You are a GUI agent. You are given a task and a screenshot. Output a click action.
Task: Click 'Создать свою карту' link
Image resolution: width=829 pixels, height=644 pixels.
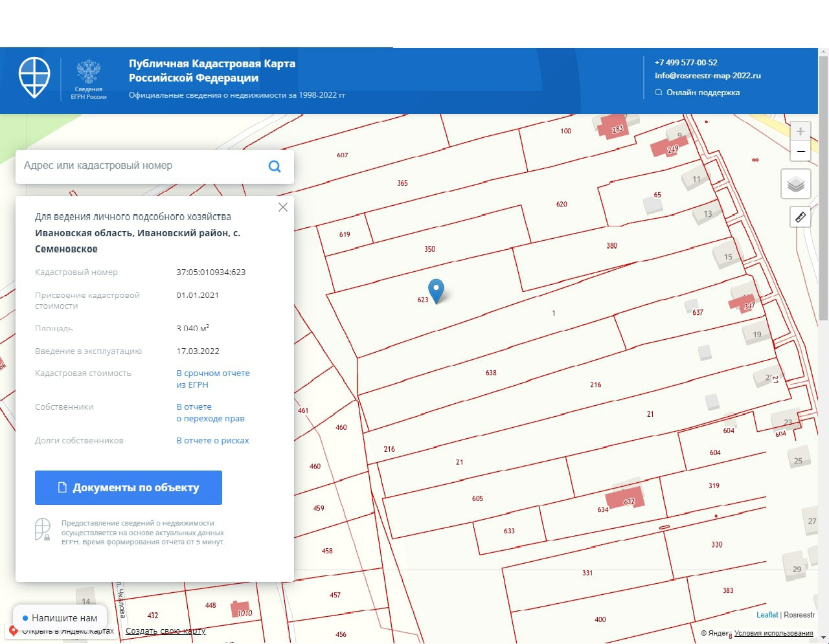(x=165, y=631)
